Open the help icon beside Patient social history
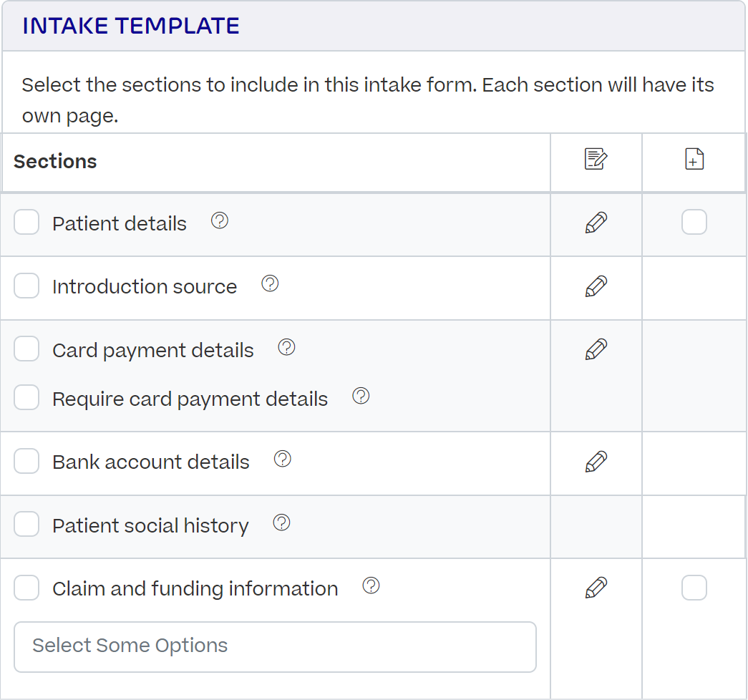 282,522
